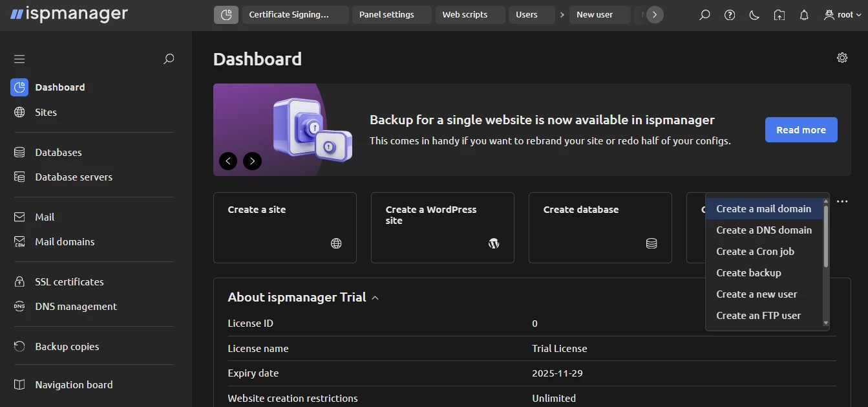Screen dimensions: 868x407
Task: Open the Sites section in the sidebar
Action: [x=45, y=112]
